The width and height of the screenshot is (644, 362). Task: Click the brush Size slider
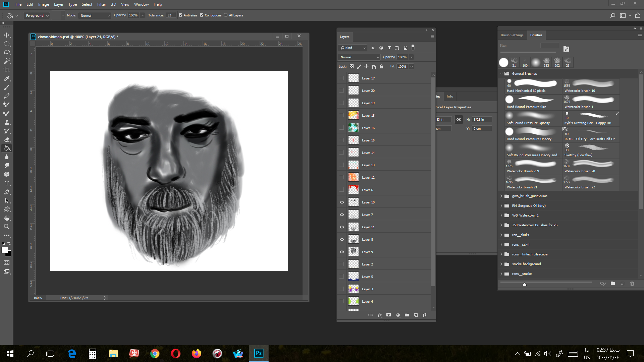(528, 52)
